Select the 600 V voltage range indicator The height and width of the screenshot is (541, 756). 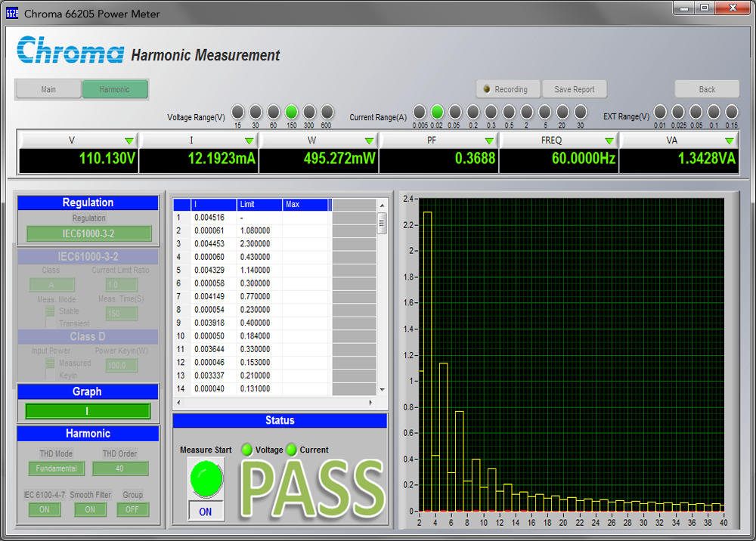click(327, 113)
